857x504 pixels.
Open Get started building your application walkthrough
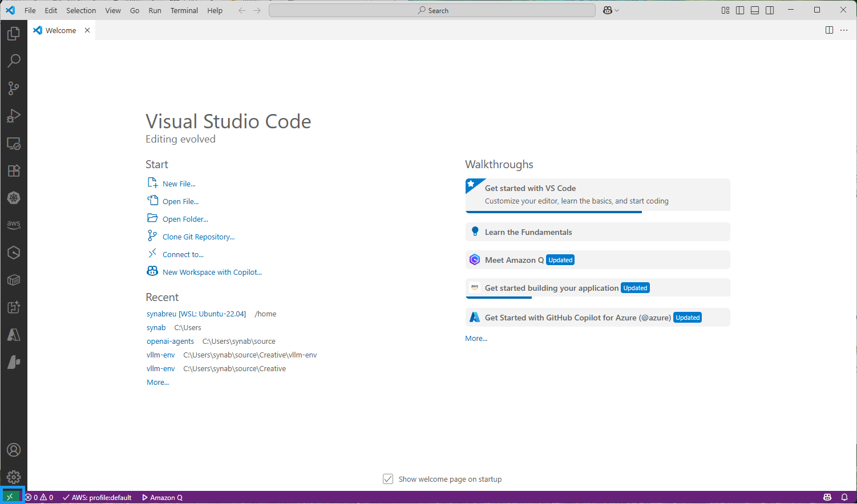pos(597,288)
